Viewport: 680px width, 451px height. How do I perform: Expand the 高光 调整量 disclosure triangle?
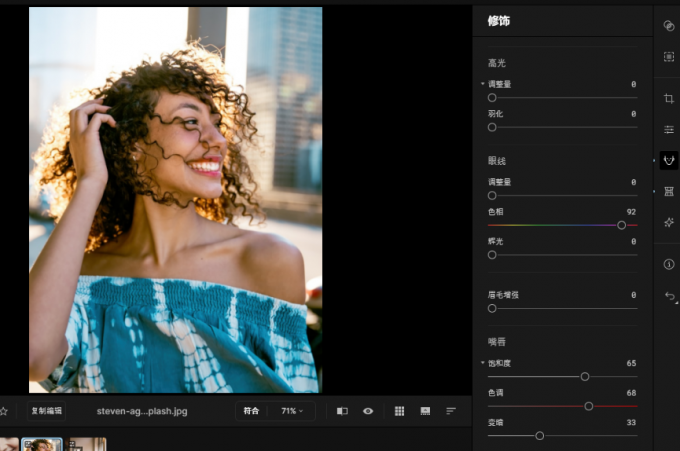[x=483, y=84]
